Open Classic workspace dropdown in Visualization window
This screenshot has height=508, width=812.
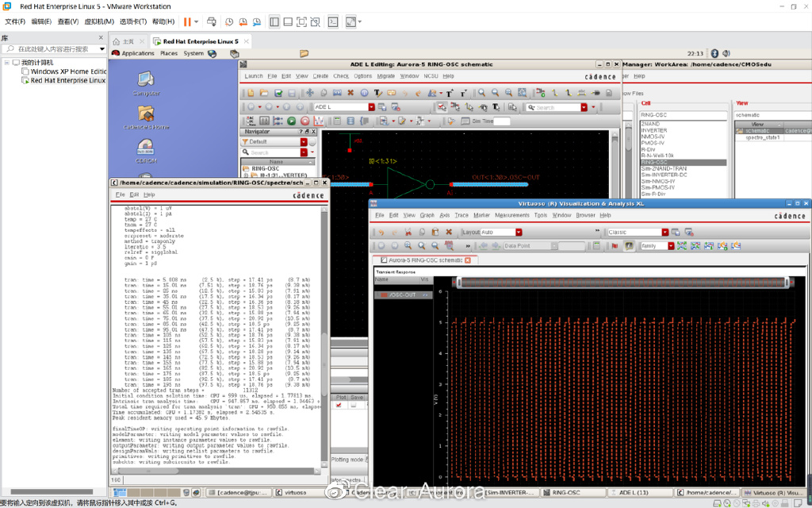coord(665,233)
